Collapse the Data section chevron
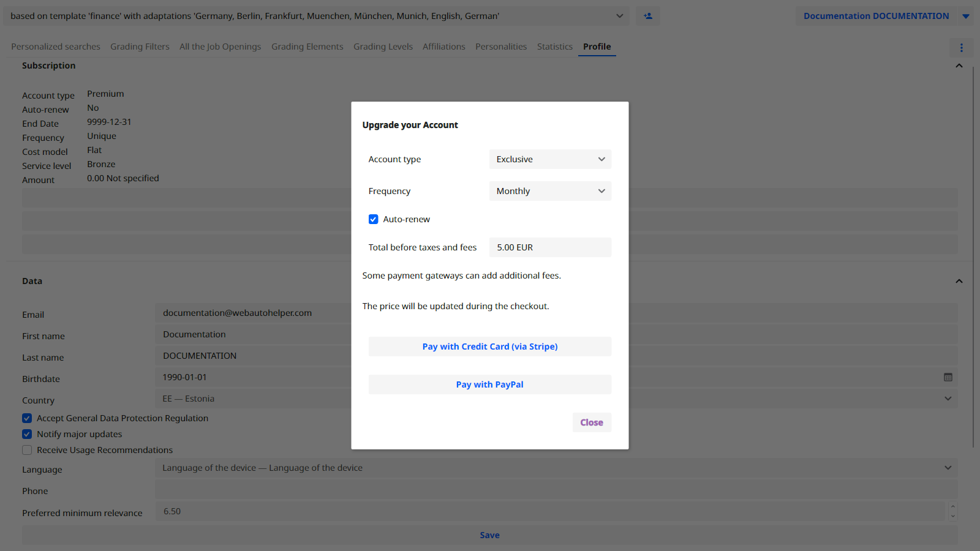 click(959, 281)
